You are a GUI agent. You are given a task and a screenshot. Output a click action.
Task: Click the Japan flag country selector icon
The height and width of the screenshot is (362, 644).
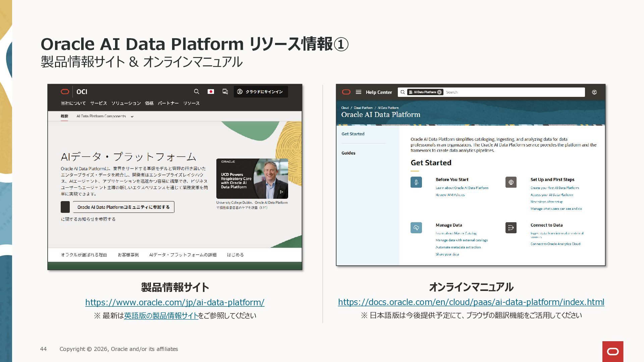211,92
